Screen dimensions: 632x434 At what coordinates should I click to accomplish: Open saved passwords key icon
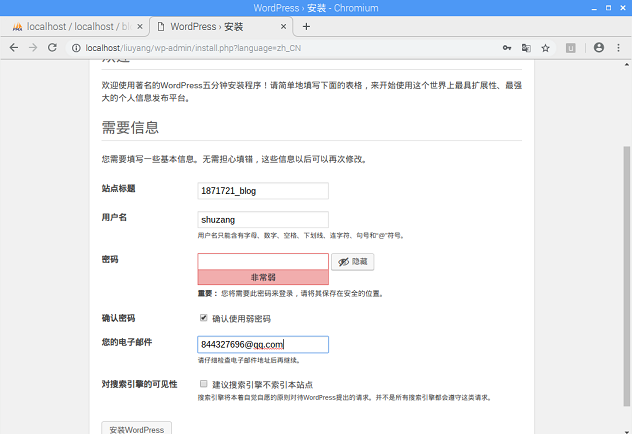(x=507, y=48)
